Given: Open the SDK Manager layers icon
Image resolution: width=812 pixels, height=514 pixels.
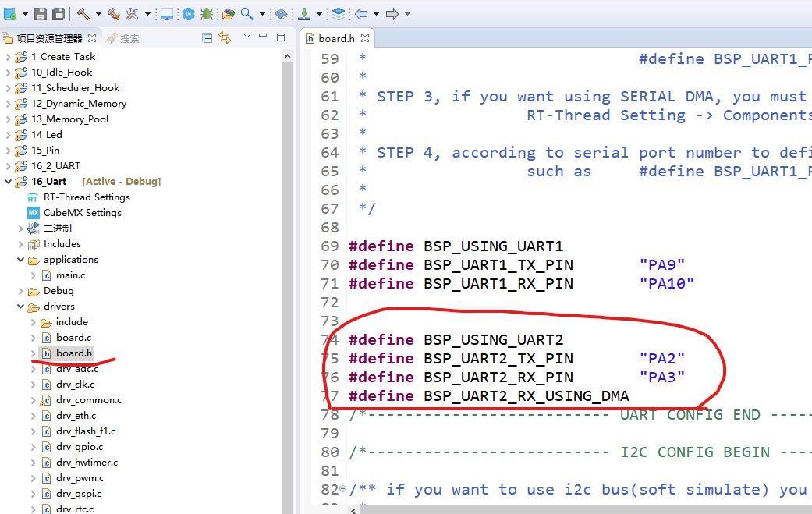Looking at the screenshot, I should click(338, 14).
